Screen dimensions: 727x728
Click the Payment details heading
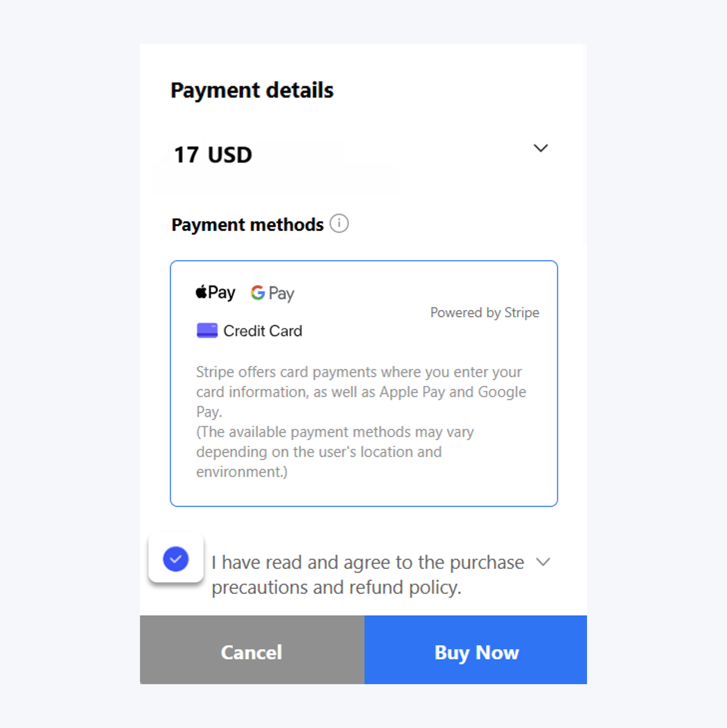(x=252, y=90)
